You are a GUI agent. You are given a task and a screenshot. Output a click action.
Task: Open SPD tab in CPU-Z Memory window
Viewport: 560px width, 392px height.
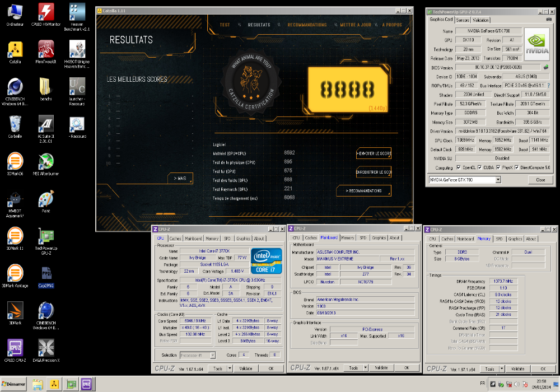[x=499, y=239]
